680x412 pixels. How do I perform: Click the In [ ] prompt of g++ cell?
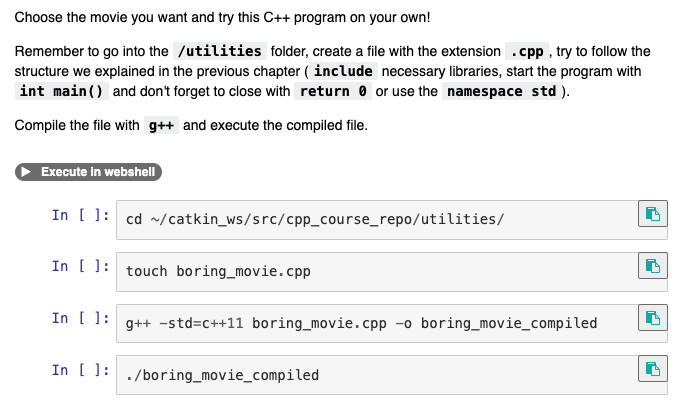click(81, 318)
